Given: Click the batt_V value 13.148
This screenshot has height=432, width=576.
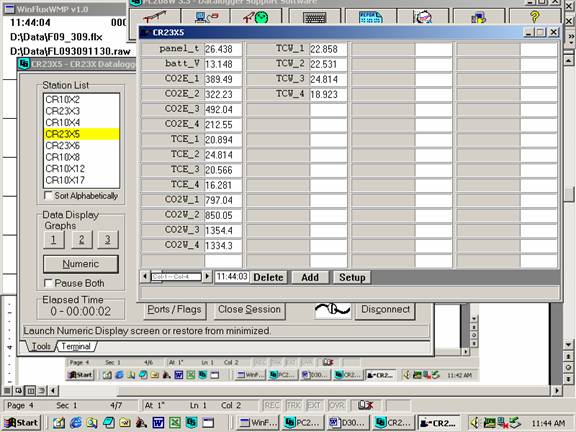Looking at the screenshot, I should point(223,64).
